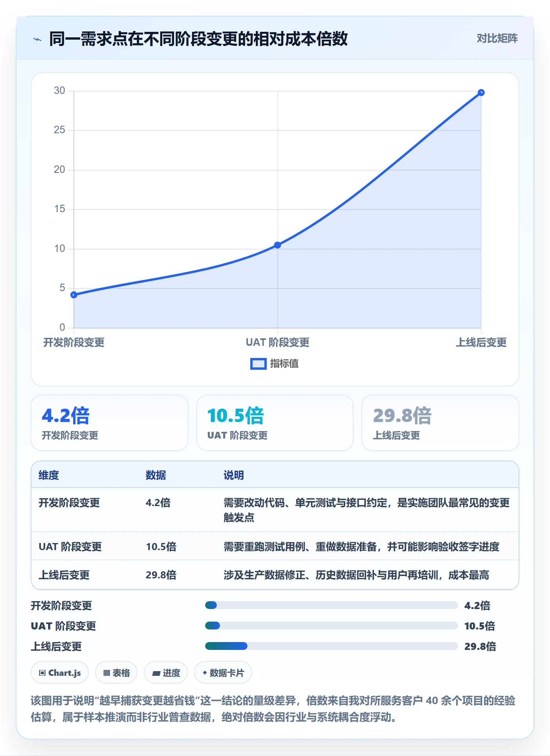Click the chart data point for 上线后变更

pos(481,93)
